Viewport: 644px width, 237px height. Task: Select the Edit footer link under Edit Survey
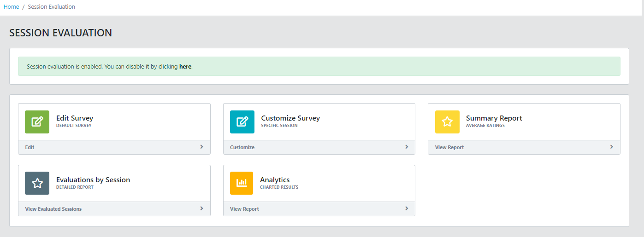30,147
